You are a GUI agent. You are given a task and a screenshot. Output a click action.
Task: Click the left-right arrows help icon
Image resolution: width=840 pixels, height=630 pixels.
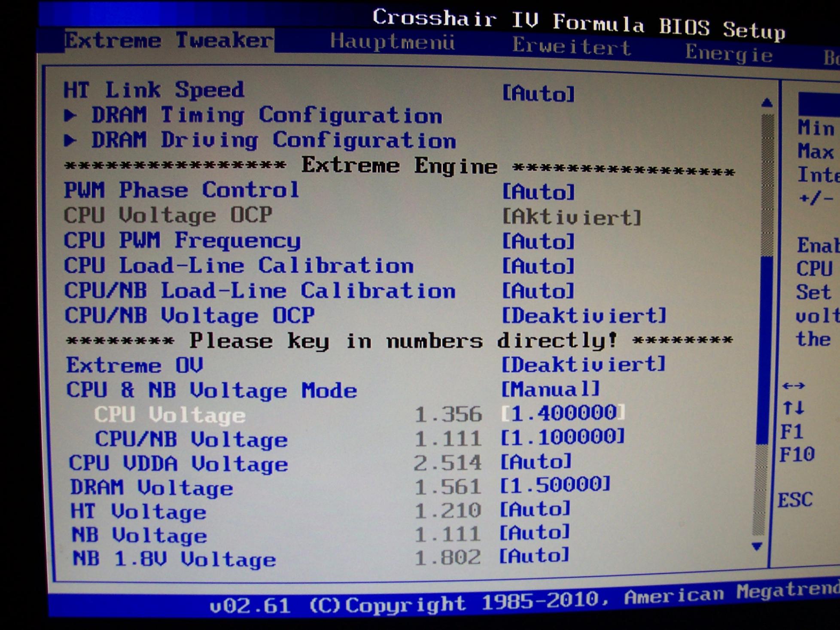(x=793, y=386)
